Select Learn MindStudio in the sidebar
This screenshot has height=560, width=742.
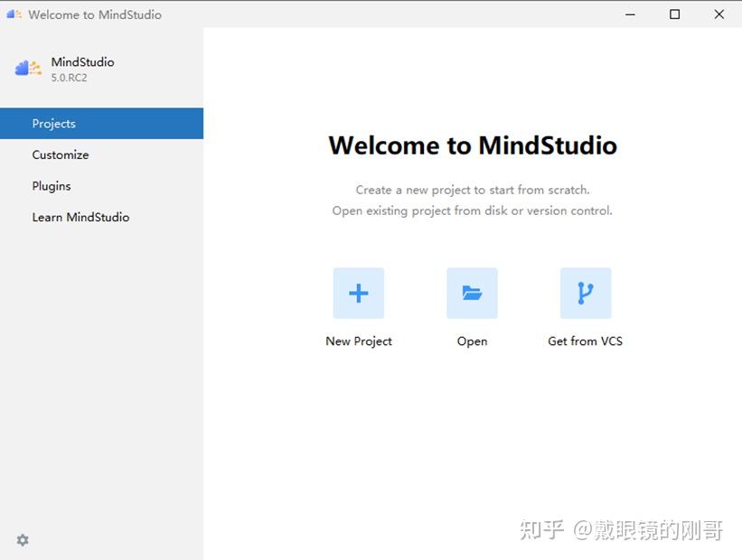(80, 217)
